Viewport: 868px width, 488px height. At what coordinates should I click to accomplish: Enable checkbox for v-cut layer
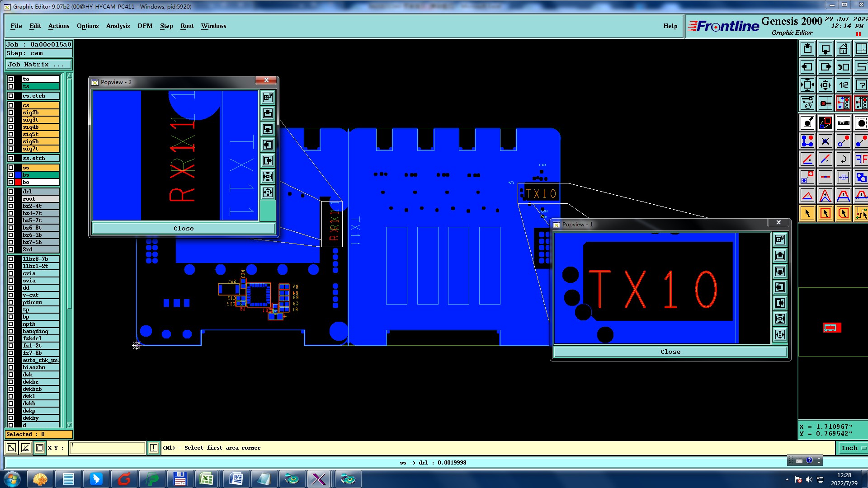[x=11, y=295]
